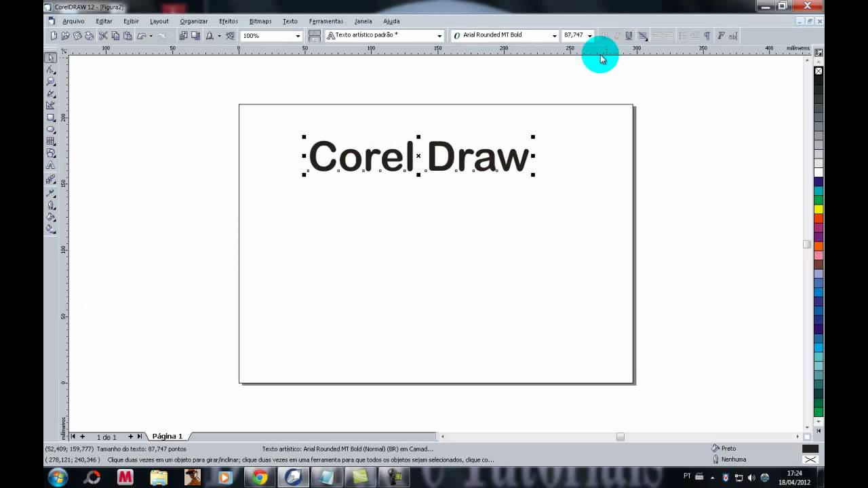The image size is (868, 488).
Task: Select the Graph Paper tool in the toolbox
Action: point(51,141)
